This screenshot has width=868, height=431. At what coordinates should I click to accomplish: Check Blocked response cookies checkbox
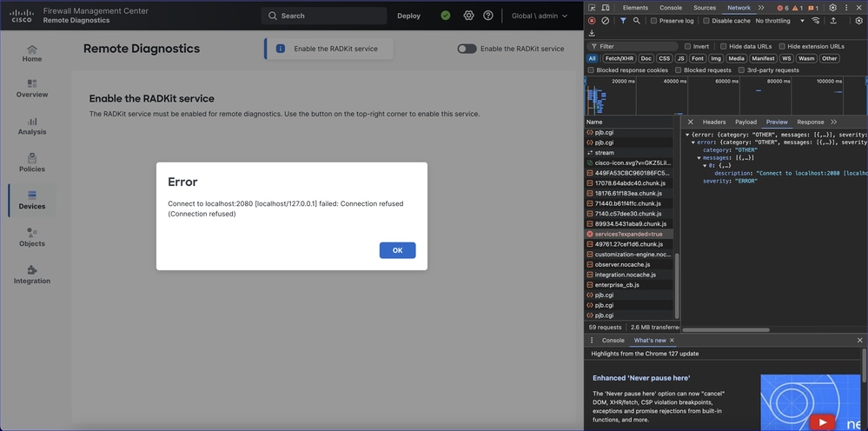591,70
